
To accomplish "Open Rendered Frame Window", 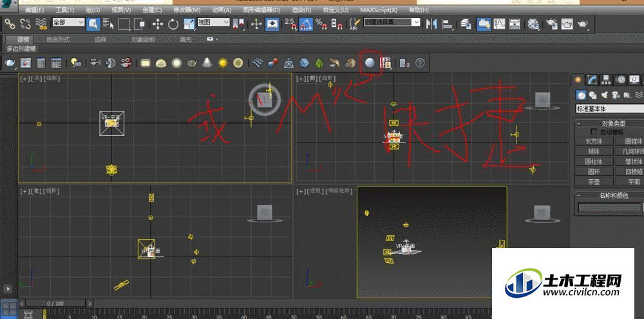I will pyautogui.click(x=567, y=24).
